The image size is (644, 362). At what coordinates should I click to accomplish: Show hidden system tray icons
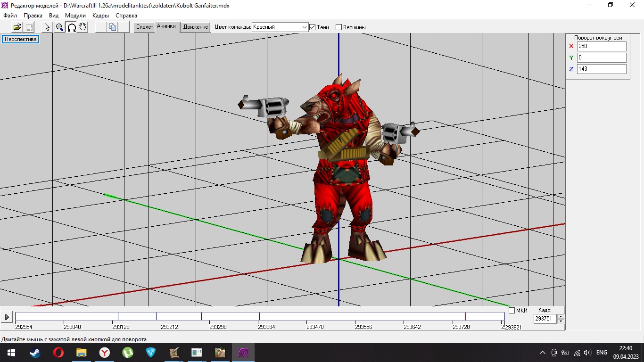coord(543,353)
